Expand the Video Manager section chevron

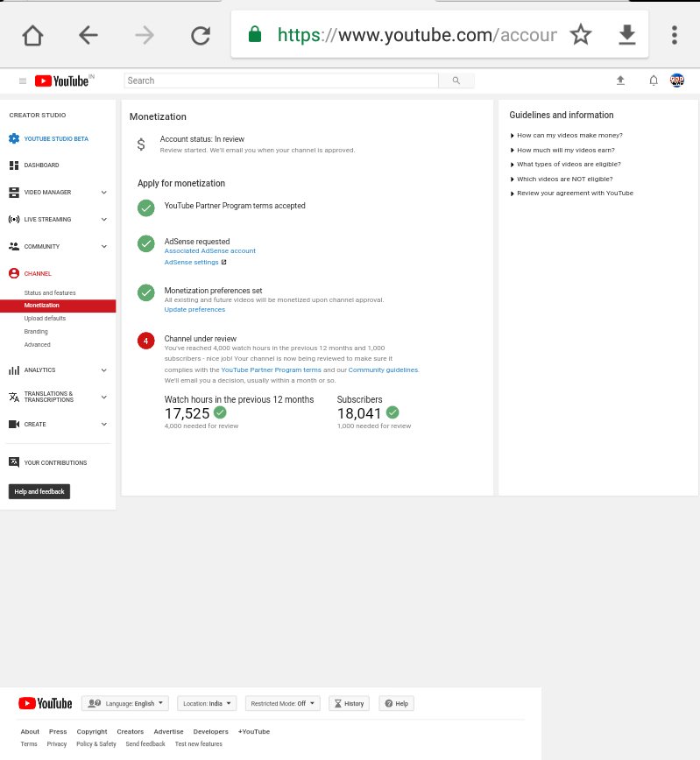103,193
